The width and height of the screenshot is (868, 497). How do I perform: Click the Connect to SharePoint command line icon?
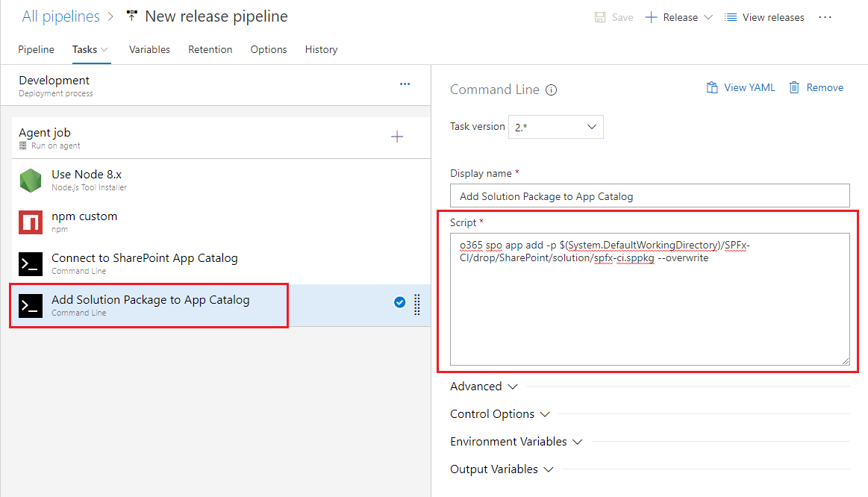click(x=31, y=264)
